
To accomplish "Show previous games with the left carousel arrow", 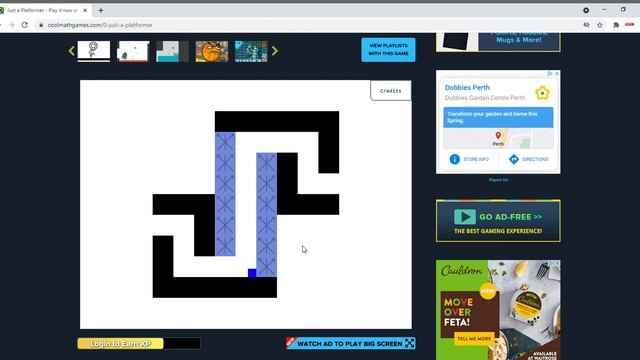I will point(72,51).
